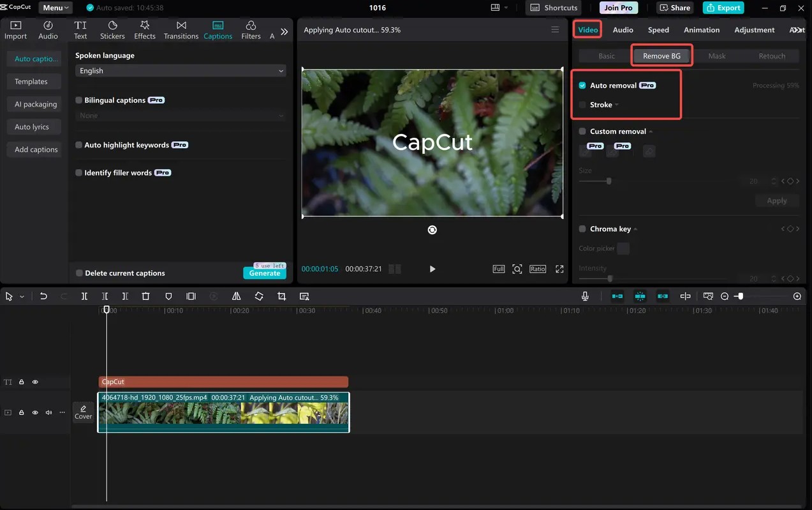This screenshot has width=812, height=510.
Task: Switch to the Audio tab in properties
Action: point(623,30)
